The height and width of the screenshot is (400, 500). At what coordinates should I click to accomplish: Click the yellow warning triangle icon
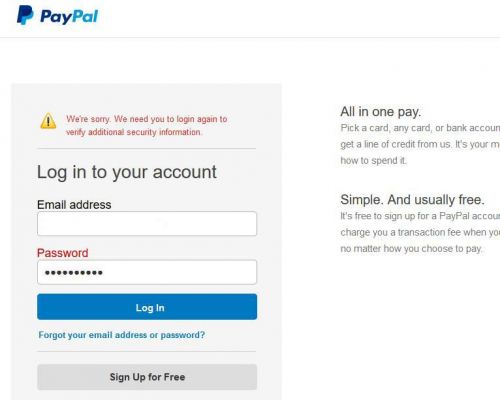pos(48,121)
